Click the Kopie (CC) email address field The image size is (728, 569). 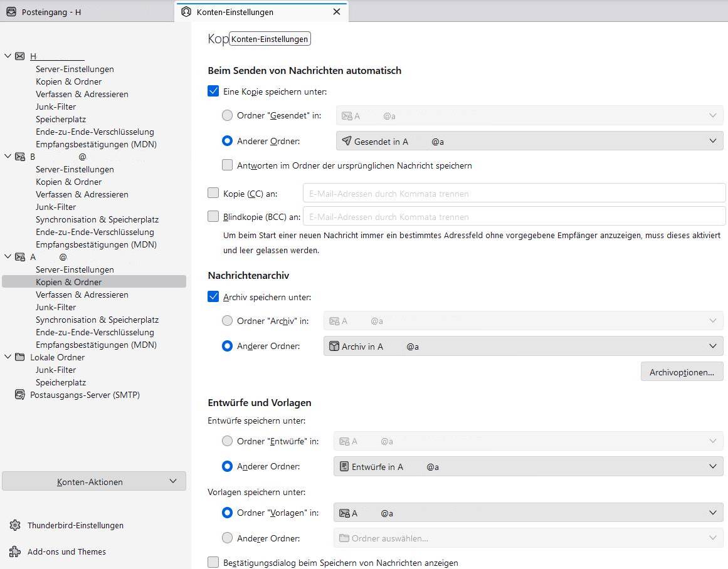pos(514,192)
